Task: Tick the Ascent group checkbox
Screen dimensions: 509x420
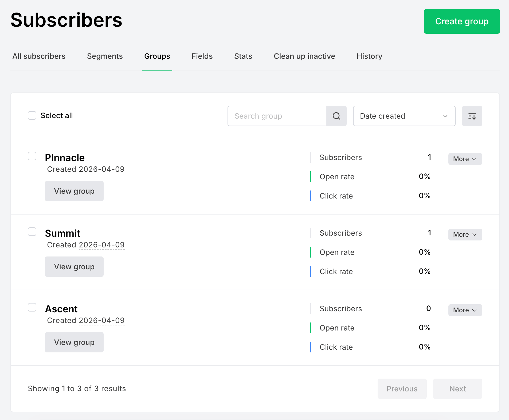Action: tap(32, 307)
